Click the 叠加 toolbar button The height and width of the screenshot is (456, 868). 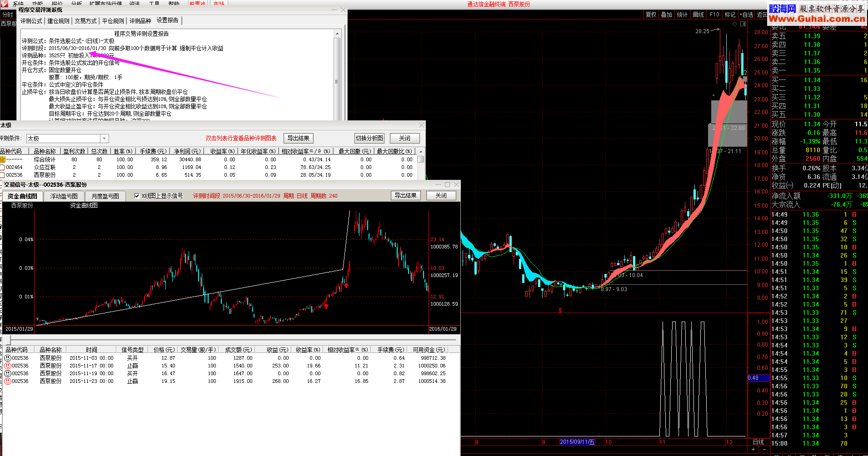666,15
